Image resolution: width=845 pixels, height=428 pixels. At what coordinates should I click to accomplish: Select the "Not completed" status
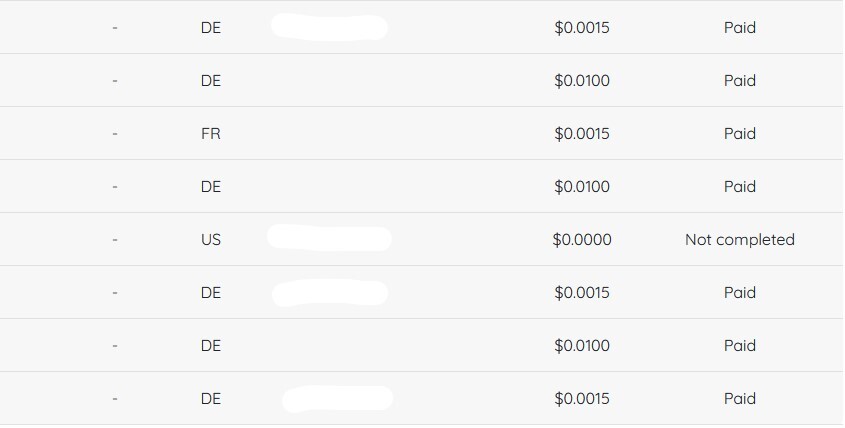tap(739, 240)
